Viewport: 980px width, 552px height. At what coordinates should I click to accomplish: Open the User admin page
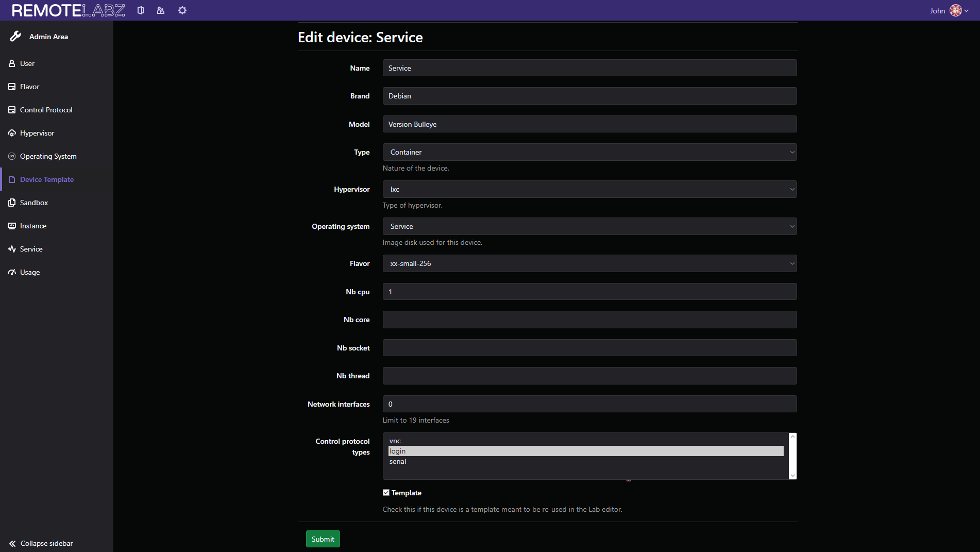pos(27,63)
